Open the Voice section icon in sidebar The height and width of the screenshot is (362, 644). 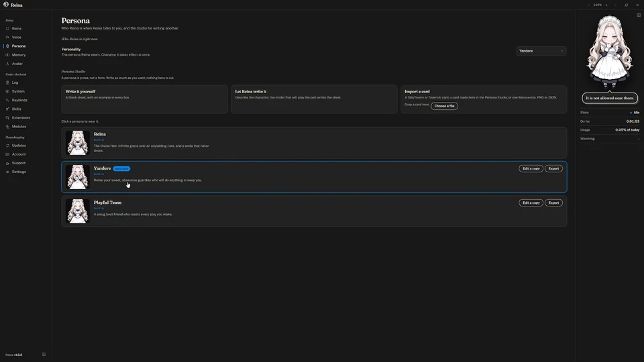pyautogui.click(x=7, y=38)
